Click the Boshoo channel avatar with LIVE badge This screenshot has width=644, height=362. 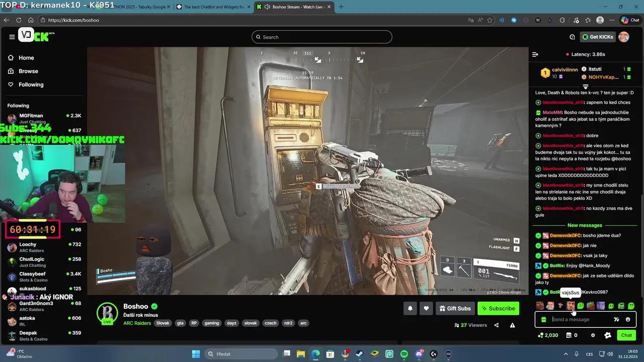coord(107,313)
